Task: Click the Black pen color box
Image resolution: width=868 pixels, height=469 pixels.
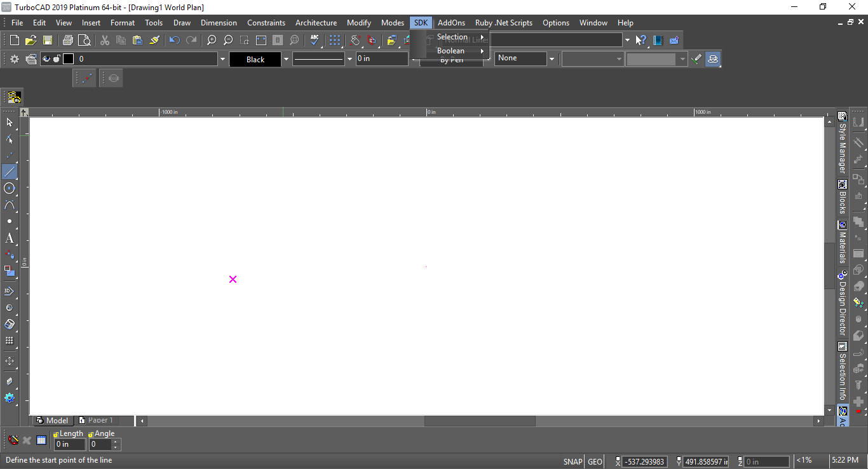Action: click(x=255, y=59)
